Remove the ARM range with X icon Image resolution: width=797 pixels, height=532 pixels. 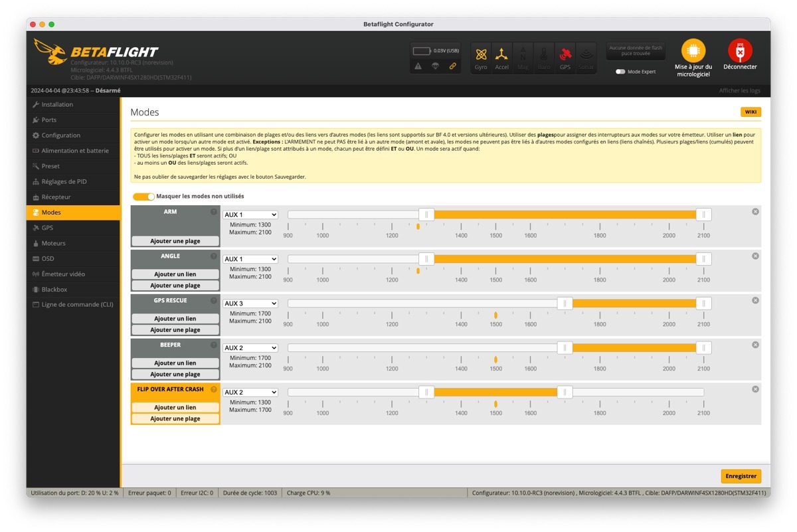click(x=755, y=212)
